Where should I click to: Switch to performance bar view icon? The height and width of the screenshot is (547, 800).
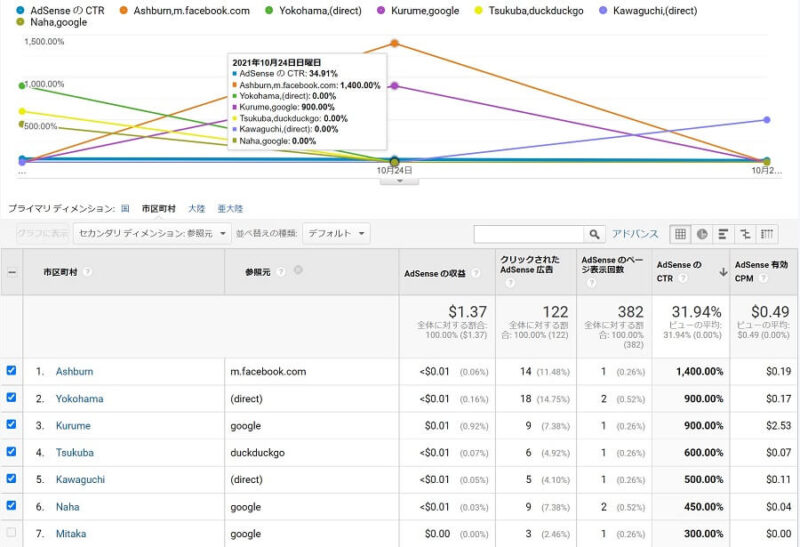click(723, 234)
